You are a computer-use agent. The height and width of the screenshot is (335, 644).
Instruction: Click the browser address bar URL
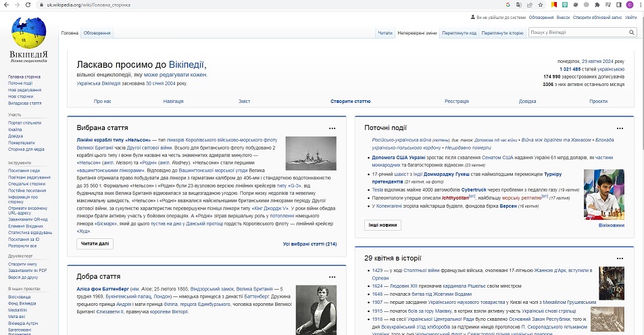89,5
